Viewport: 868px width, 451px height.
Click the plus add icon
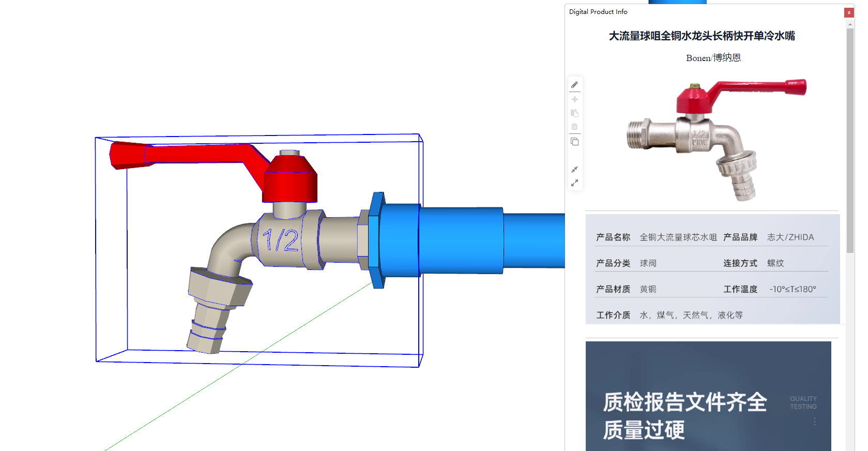click(574, 99)
